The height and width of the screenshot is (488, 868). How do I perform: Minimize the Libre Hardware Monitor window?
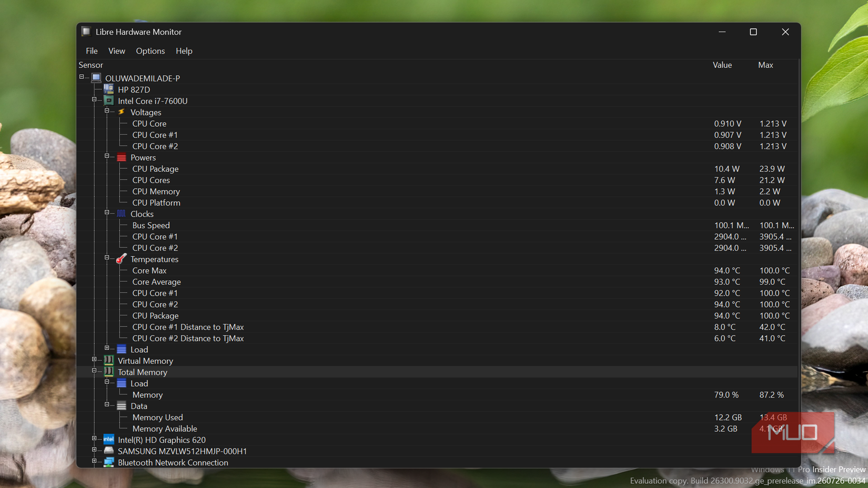pos(722,32)
